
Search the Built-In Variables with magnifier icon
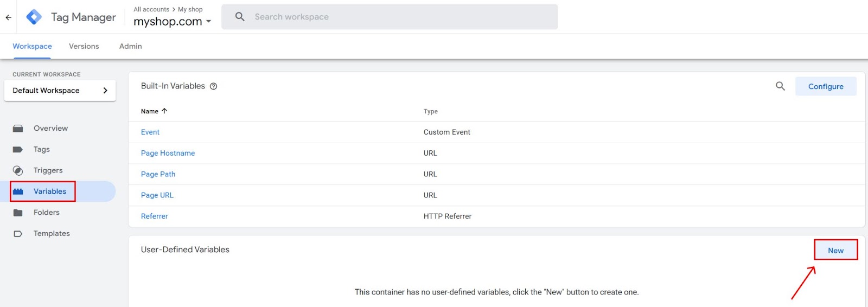[x=780, y=86]
